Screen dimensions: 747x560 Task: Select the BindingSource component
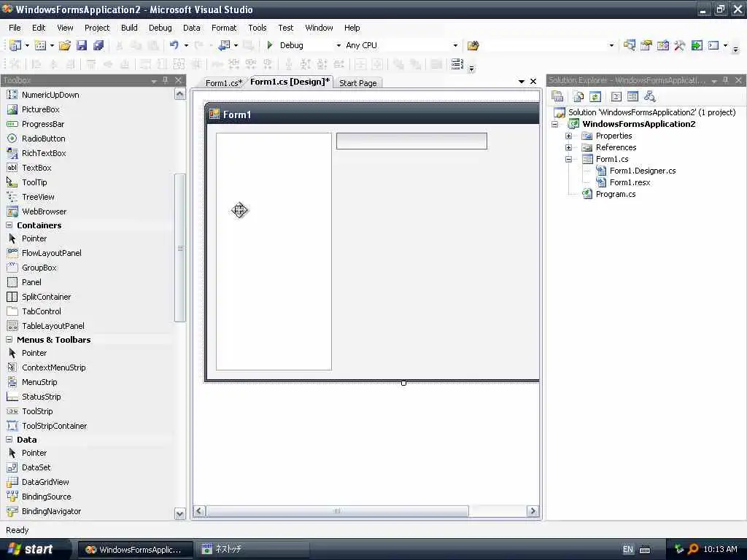pyautogui.click(x=46, y=497)
